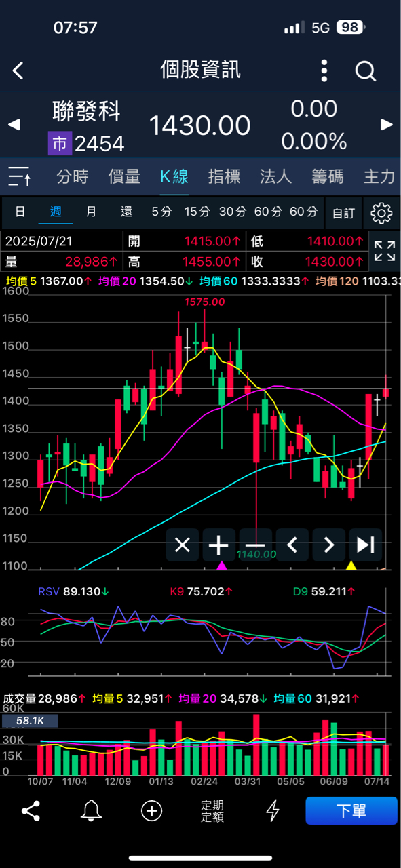This screenshot has width=401, height=868.
Task: Switch to previous stock with left triangle
Action: click(14, 125)
